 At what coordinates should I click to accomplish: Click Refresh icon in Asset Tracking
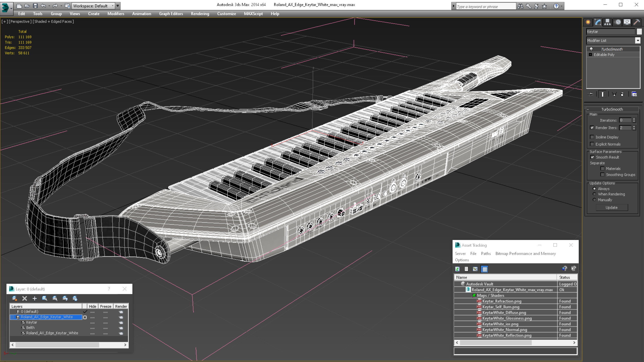[458, 269]
